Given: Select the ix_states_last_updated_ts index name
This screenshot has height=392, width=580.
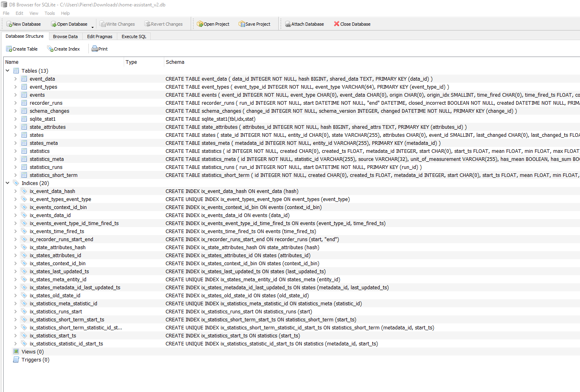Looking at the screenshot, I should 59,271.
